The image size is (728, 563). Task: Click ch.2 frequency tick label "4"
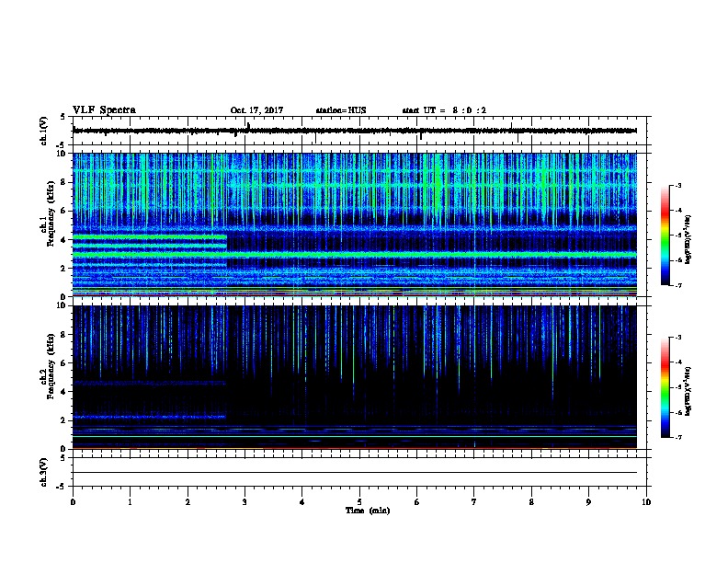click(x=64, y=392)
